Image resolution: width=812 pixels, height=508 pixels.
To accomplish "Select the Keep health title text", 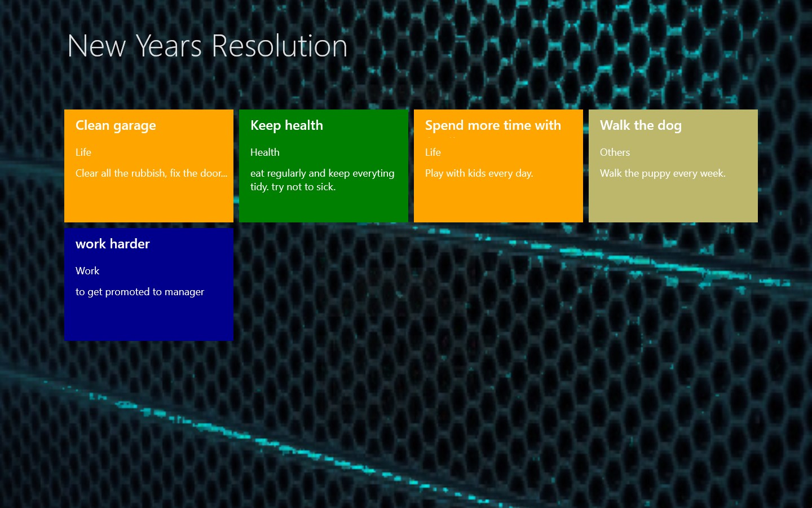I will tap(286, 125).
